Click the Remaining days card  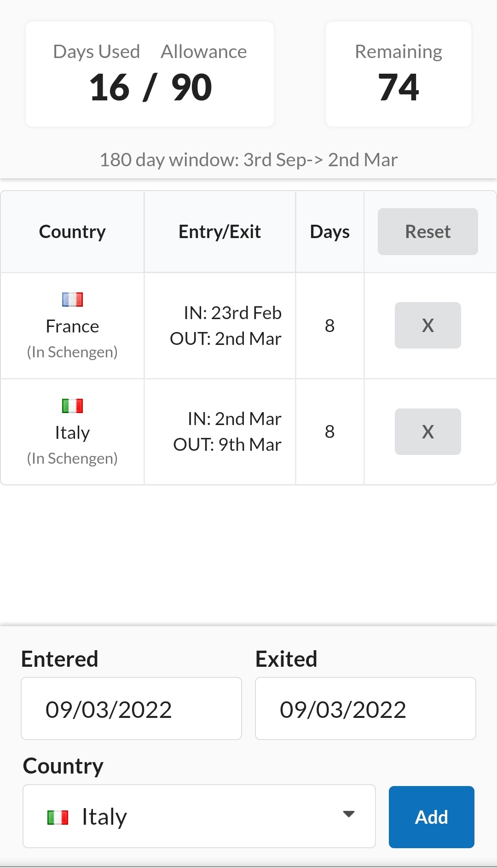pyautogui.click(x=398, y=74)
